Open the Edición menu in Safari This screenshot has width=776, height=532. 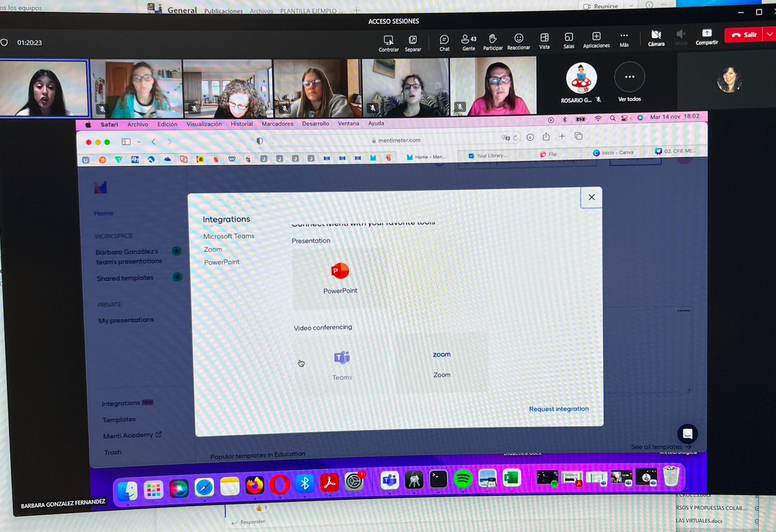click(167, 124)
